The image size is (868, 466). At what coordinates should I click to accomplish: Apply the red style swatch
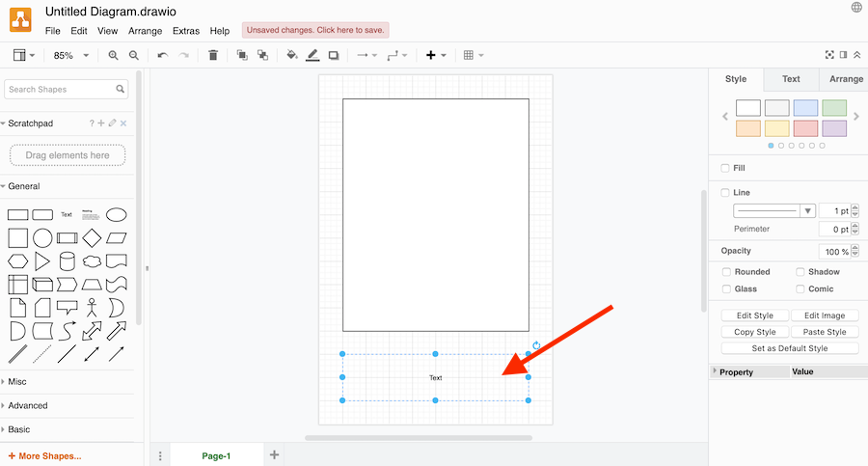[x=805, y=128]
